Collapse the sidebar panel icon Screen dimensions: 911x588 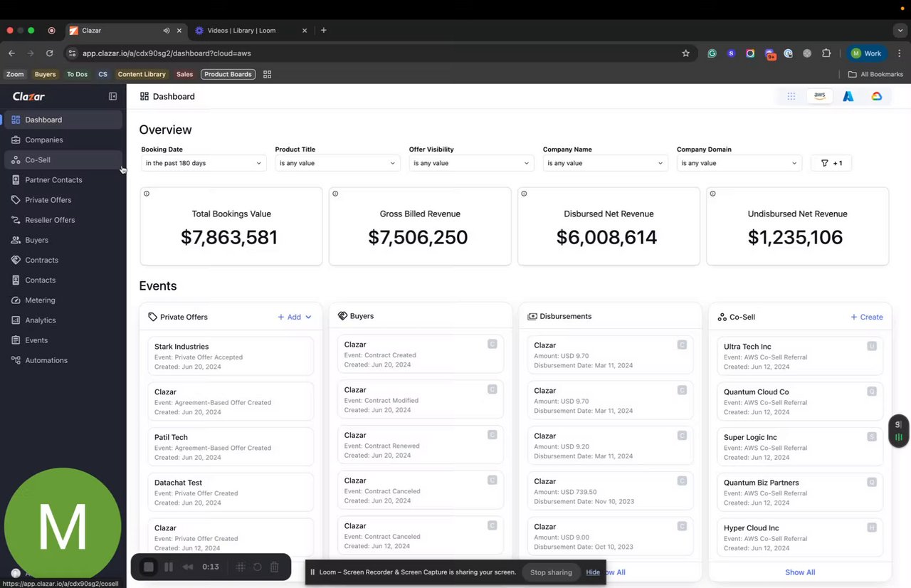tap(112, 96)
